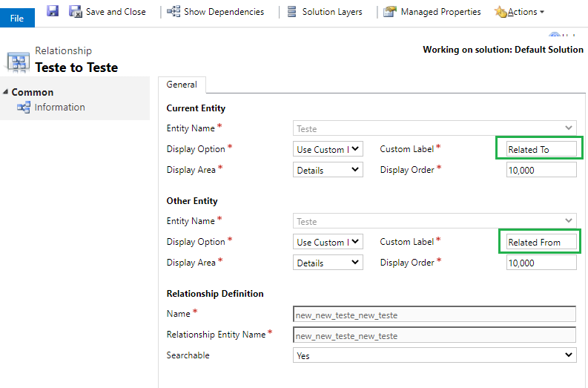
Task: Click the Relationship entity icon beside the title
Action: [18, 62]
